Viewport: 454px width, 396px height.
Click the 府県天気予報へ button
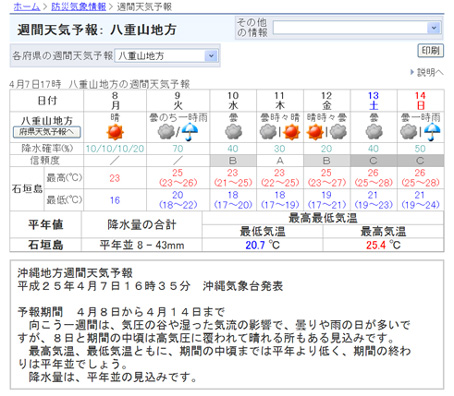click(x=47, y=132)
